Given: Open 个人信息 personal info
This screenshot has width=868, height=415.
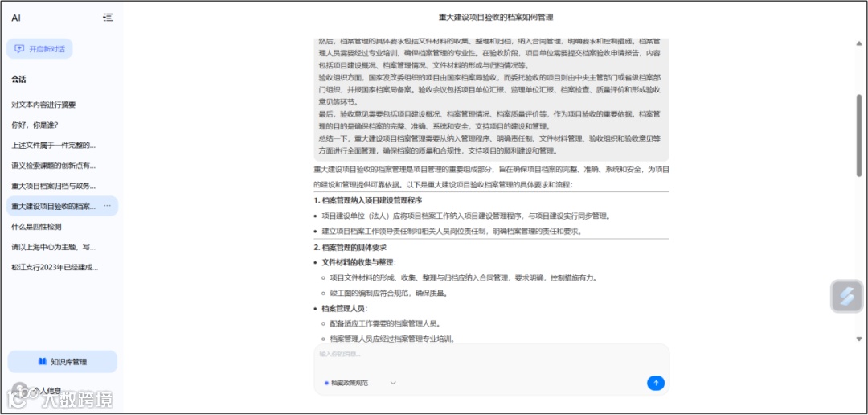Looking at the screenshot, I should [47, 391].
